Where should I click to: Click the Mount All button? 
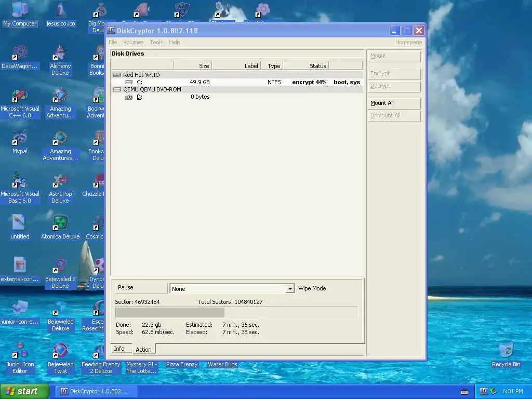tap(394, 103)
